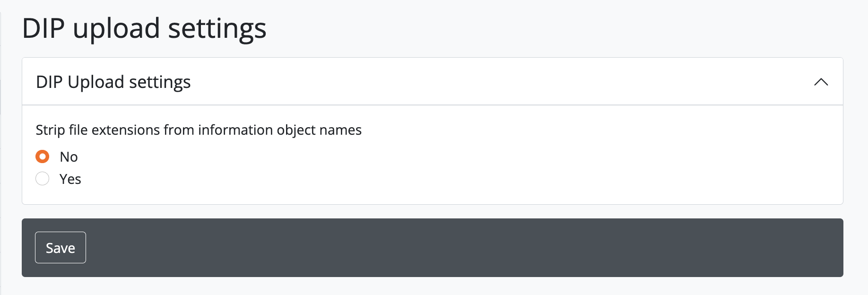Select the "No" radio button
868x295 pixels.
(x=43, y=156)
